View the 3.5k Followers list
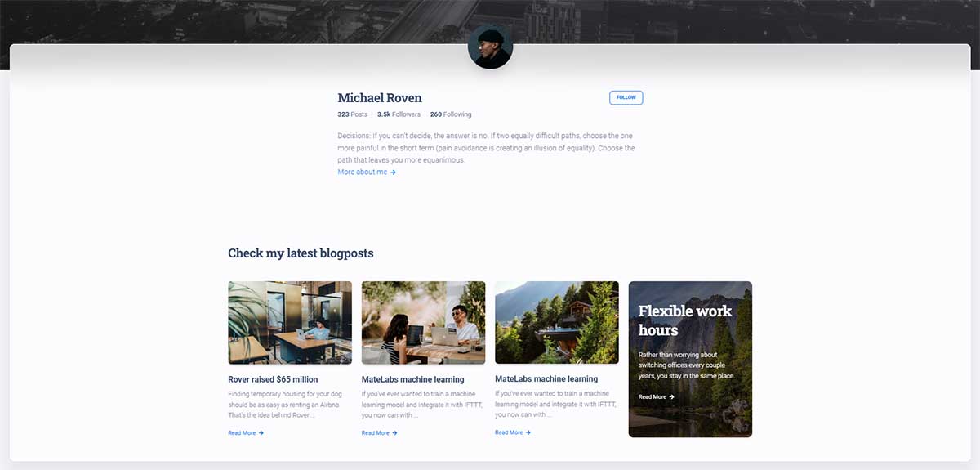 pyautogui.click(x=399, y=114)
